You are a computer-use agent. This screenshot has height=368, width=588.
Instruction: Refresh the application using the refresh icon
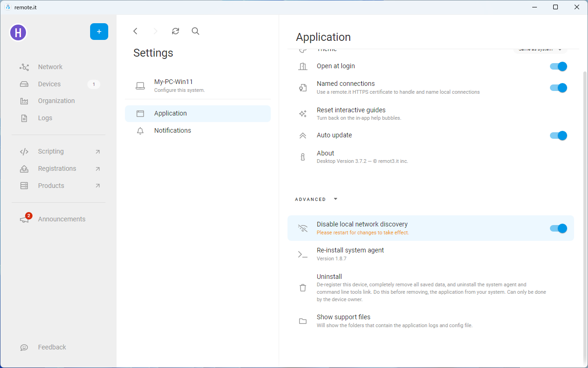coord(175,31)
